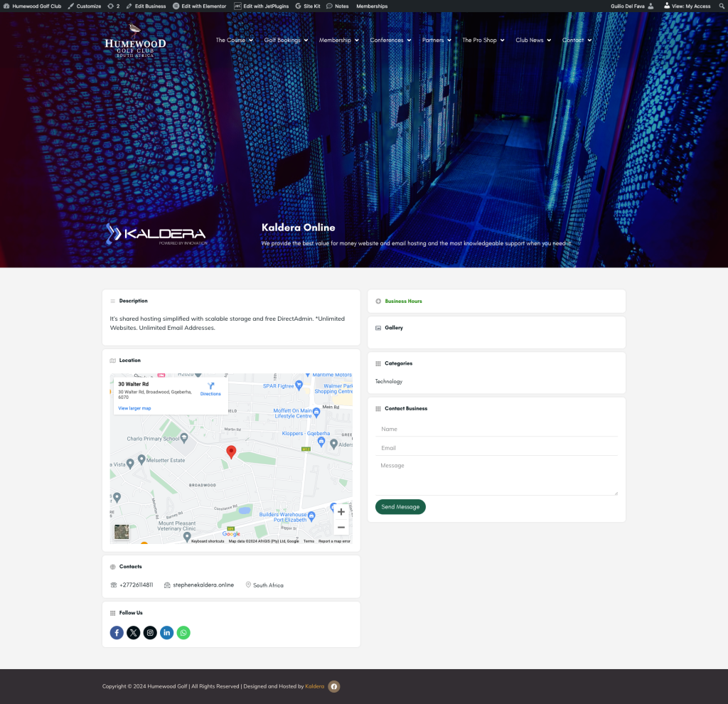Viewport: 728px width, 704px height.
Task: Click location pin icon beside South Africa
Action: pyautogui.click(x=248, y=585)
